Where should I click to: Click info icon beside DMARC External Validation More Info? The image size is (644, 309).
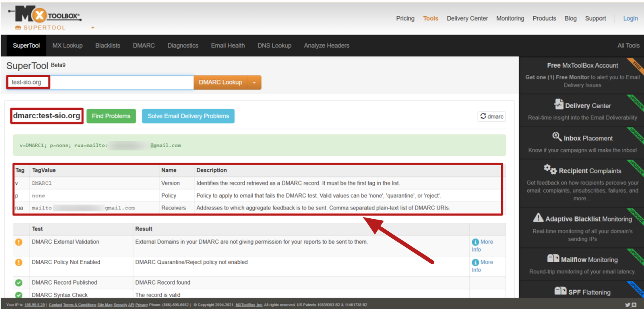click(x=475, y=242)
